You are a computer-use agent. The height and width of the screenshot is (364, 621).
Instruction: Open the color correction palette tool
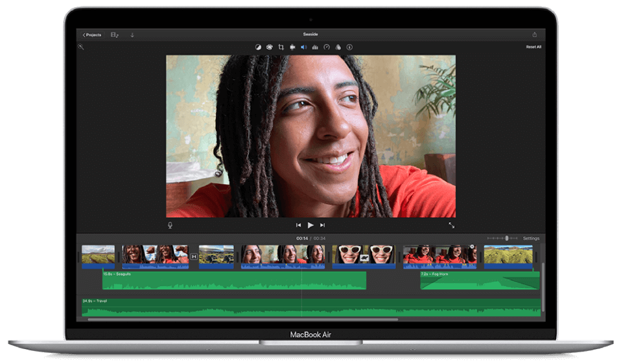pyautogui.click(x=270, y=47)
